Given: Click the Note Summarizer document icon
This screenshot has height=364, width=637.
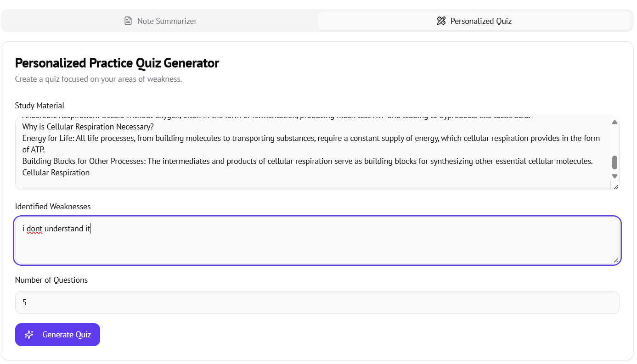Looking at the screenshot, I should click(128, 21).
